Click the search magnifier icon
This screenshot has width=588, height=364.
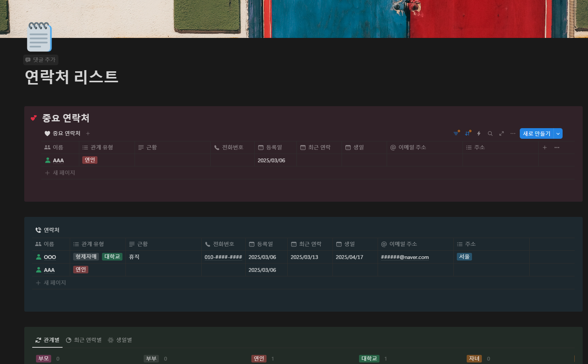490,133
